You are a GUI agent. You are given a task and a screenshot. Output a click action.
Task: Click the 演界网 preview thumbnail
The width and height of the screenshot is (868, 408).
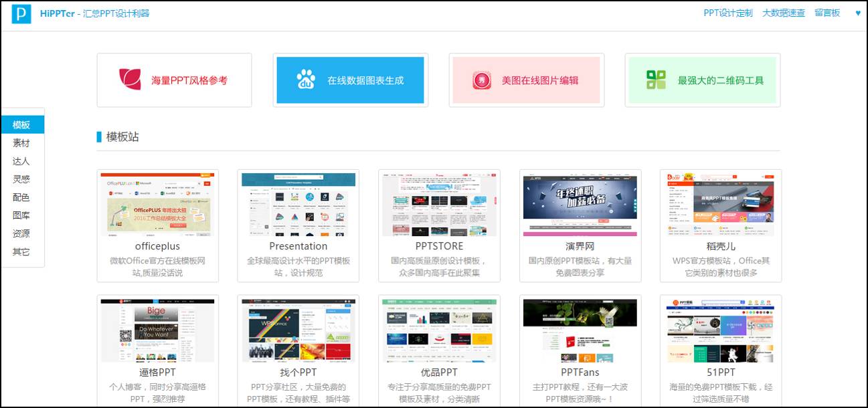click(580, 204)
